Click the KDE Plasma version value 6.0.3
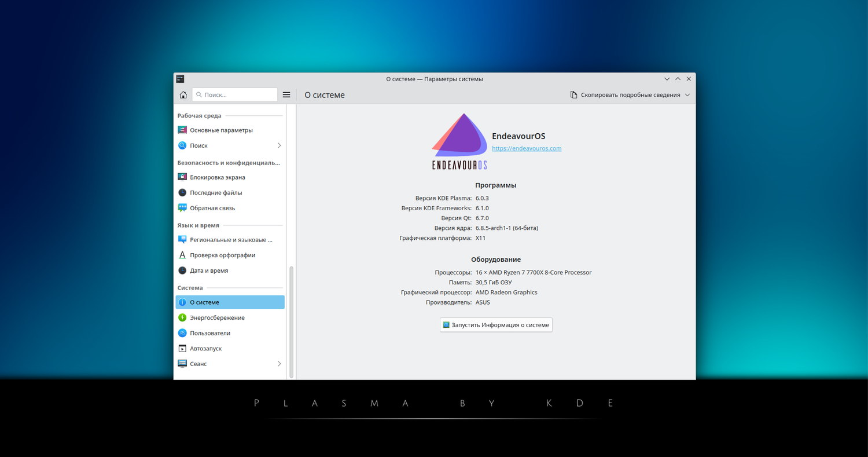Image resolution: width=868 pixels, height=457 pixels. 482,198
